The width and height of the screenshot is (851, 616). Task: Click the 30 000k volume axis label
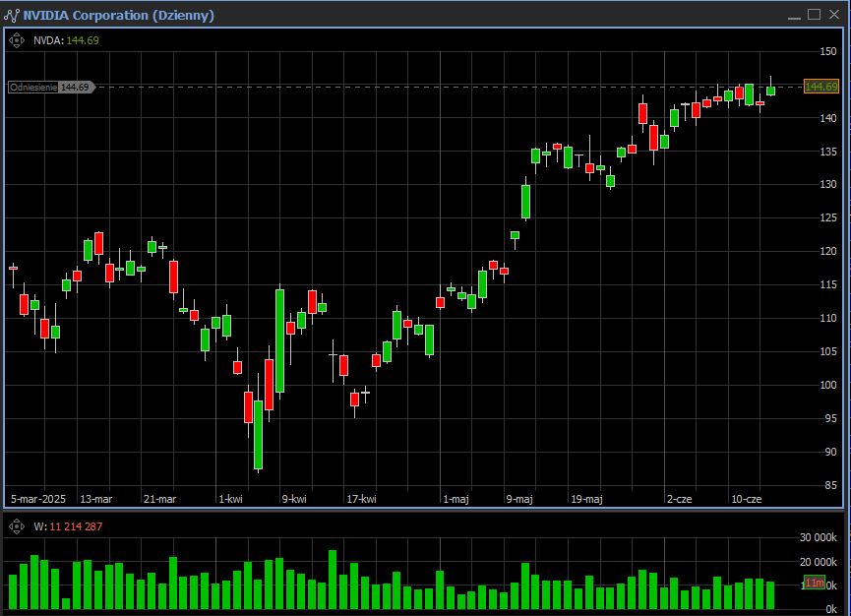pyautogui.click(x=819, y=538)
